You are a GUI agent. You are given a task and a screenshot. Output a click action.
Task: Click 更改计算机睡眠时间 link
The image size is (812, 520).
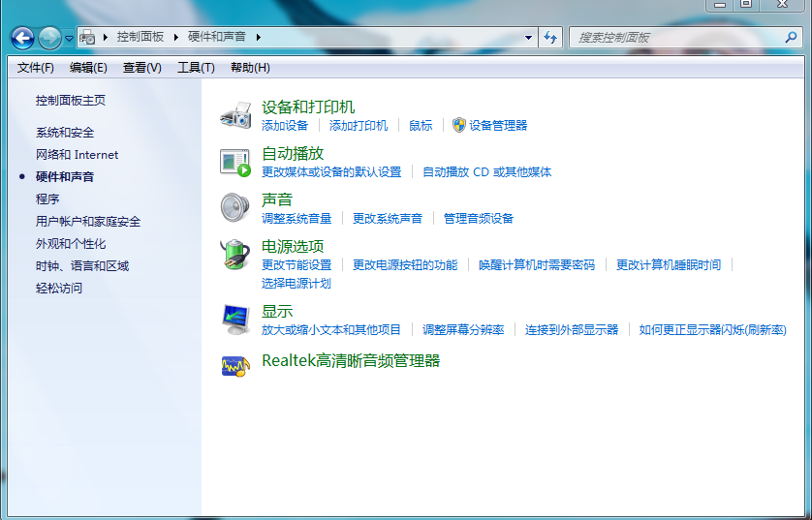(x=669, y=265)
